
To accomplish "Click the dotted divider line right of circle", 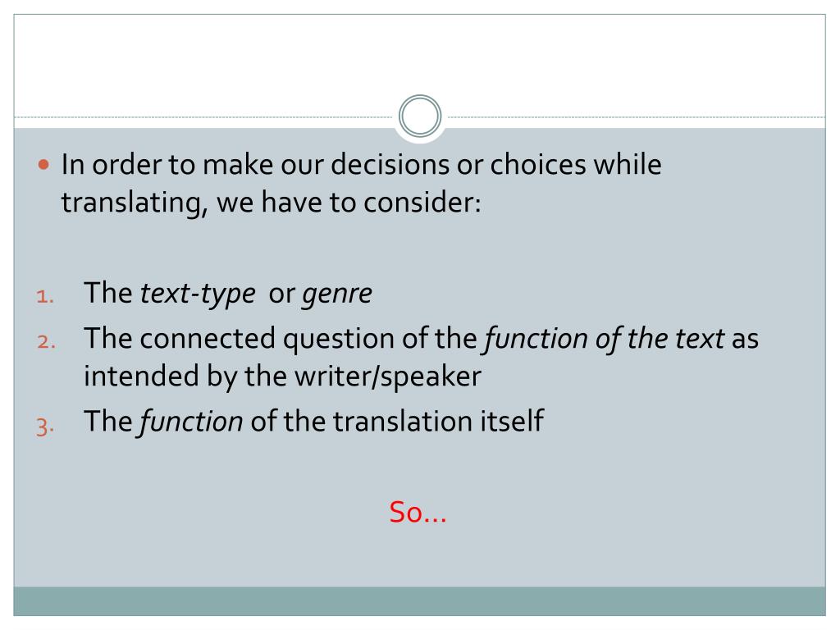I will tap(637, 116).
